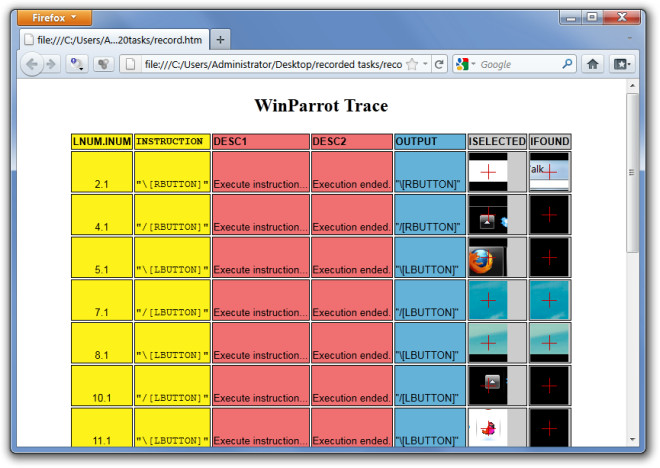The height and width of the screenshot is (468, 660).
Task: Click the search magnifier icon
Action: click(567, 64)
